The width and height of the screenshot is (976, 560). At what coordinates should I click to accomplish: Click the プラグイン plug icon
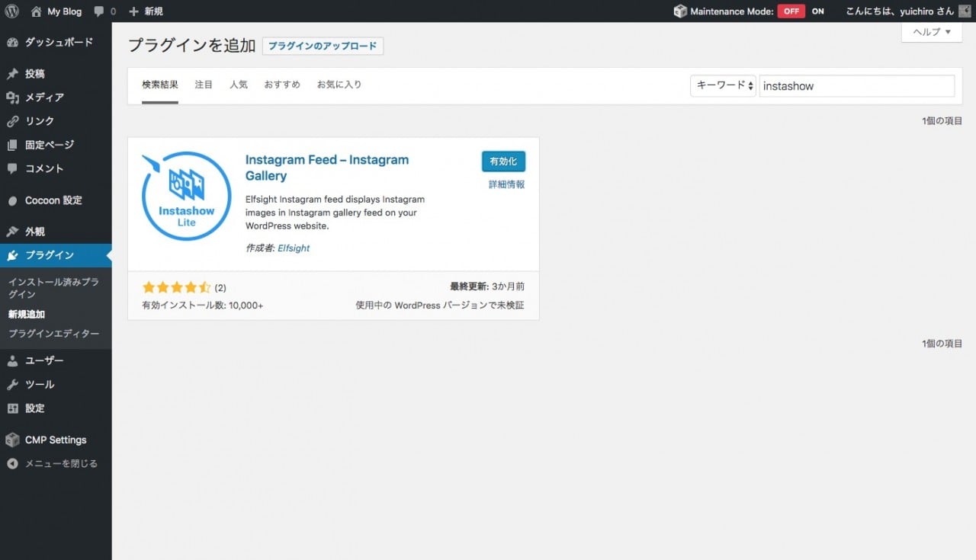(12, 255)
